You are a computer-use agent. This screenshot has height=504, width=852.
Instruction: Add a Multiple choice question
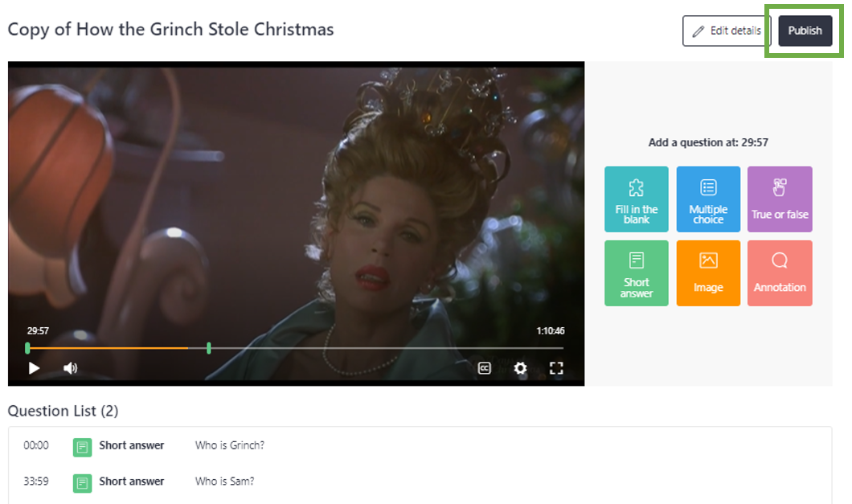coord(708,199)
